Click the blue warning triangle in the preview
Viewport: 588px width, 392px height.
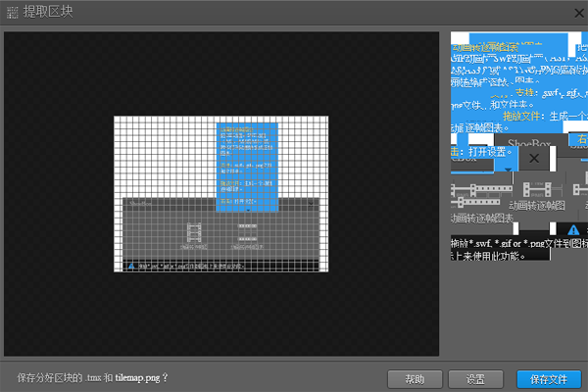click(x=130, y=266)
